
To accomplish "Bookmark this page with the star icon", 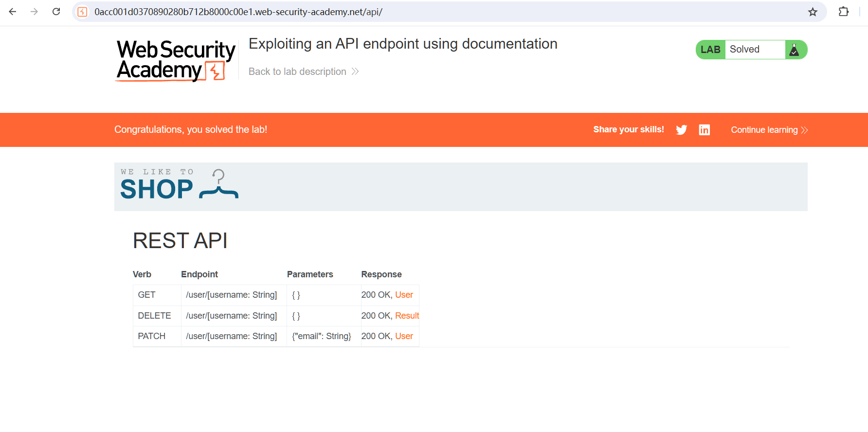I will 813,12.
